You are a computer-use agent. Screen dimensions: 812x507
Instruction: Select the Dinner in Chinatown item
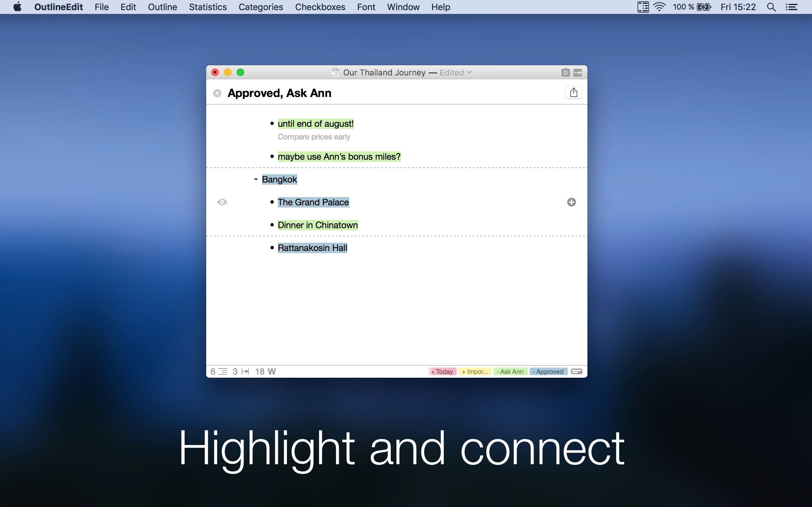click(x=318, y=225)
